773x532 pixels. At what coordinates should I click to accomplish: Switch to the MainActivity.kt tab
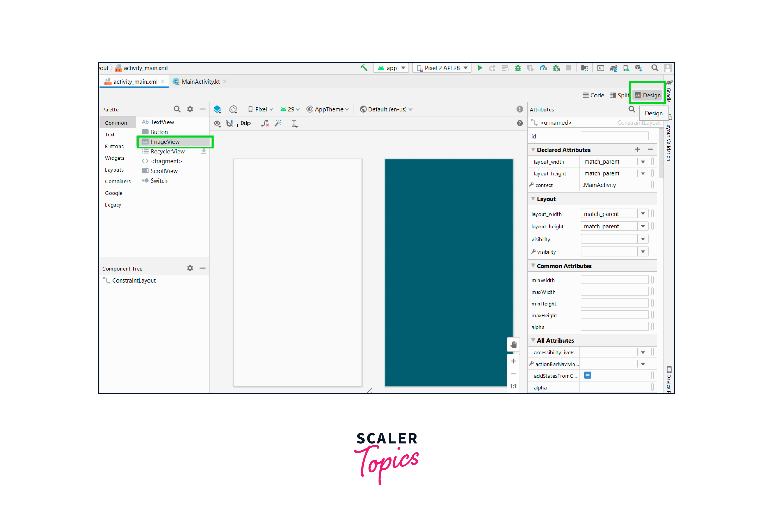200,82
